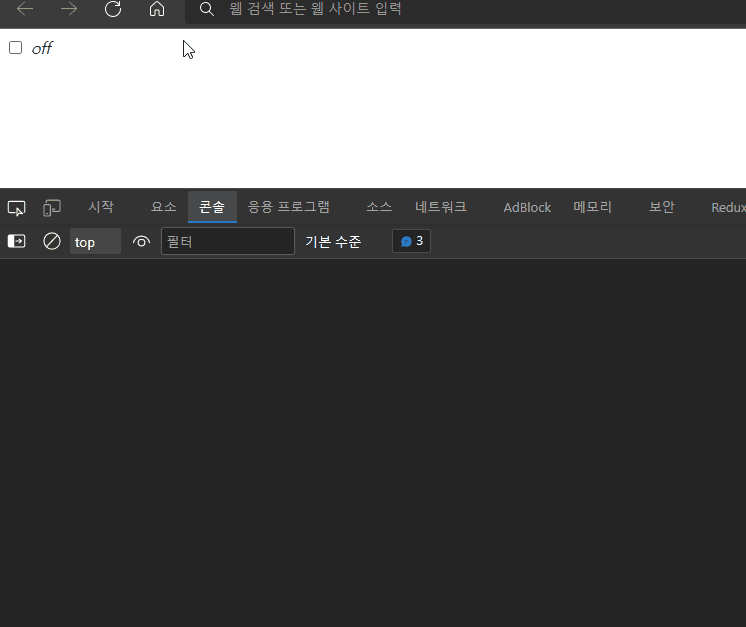
Task: Click the 필터 filter input field
Action: [x=228, y=241]
